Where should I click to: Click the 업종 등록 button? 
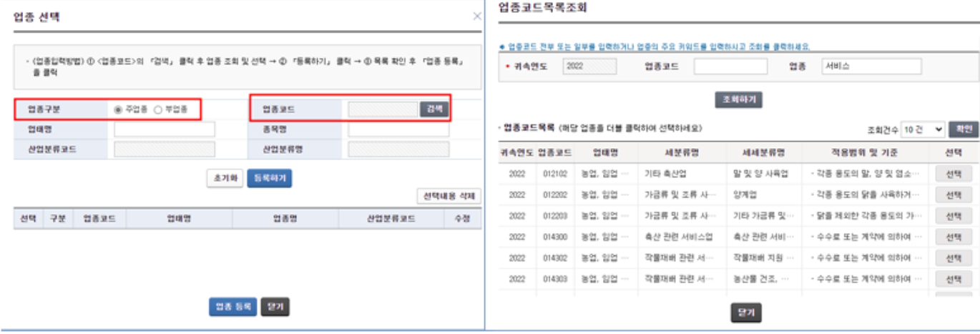pyautogui.click(x=232, y=307)
